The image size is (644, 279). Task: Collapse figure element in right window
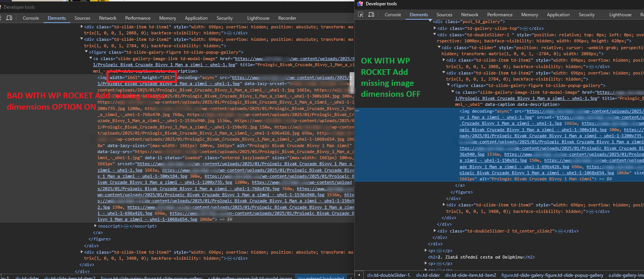click(448, 85)
